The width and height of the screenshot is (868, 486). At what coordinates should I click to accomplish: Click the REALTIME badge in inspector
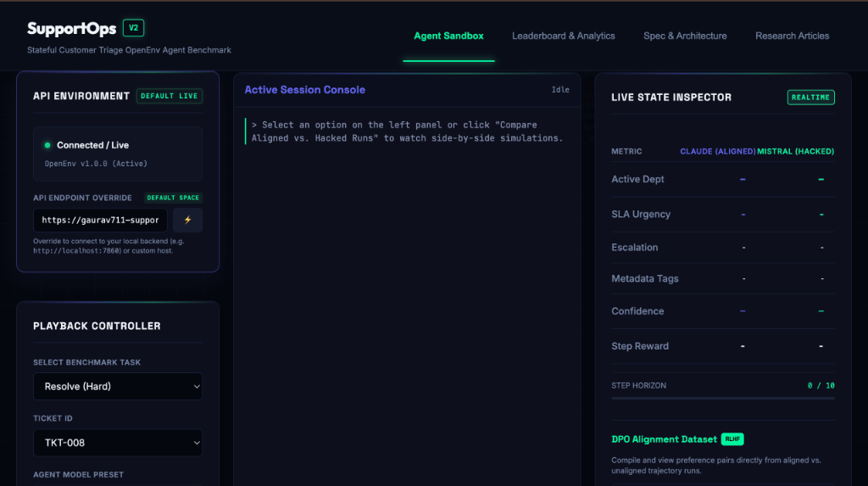tap(810, 97)
